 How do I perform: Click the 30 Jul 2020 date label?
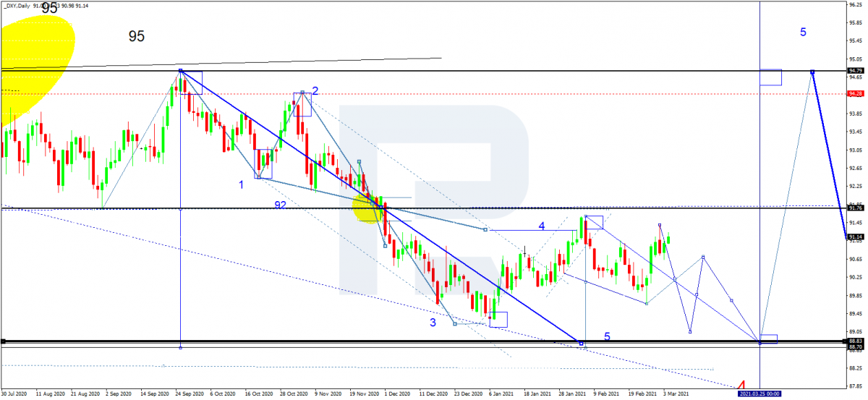coord(14,394)
